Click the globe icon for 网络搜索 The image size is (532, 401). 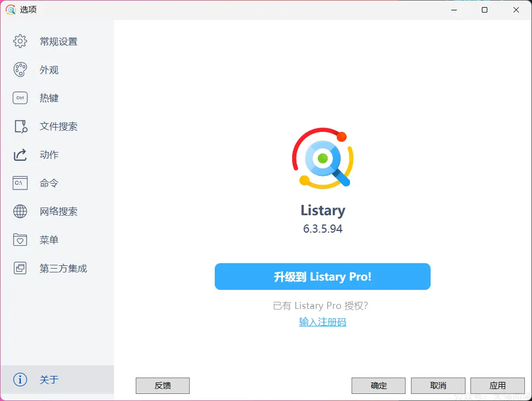tap(20, 211)
